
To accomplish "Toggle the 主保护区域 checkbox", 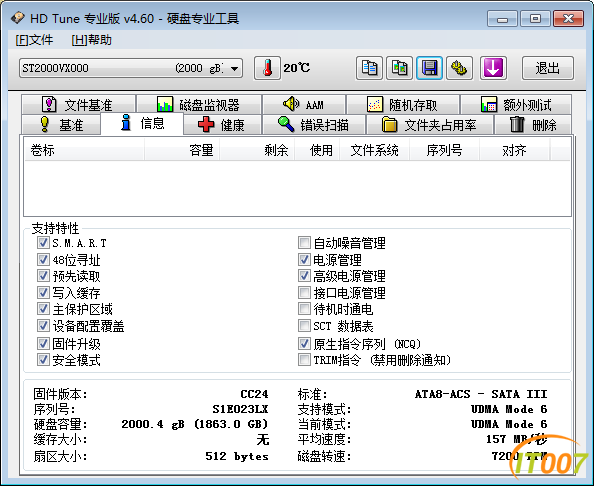I will click(x=43, y=309).
